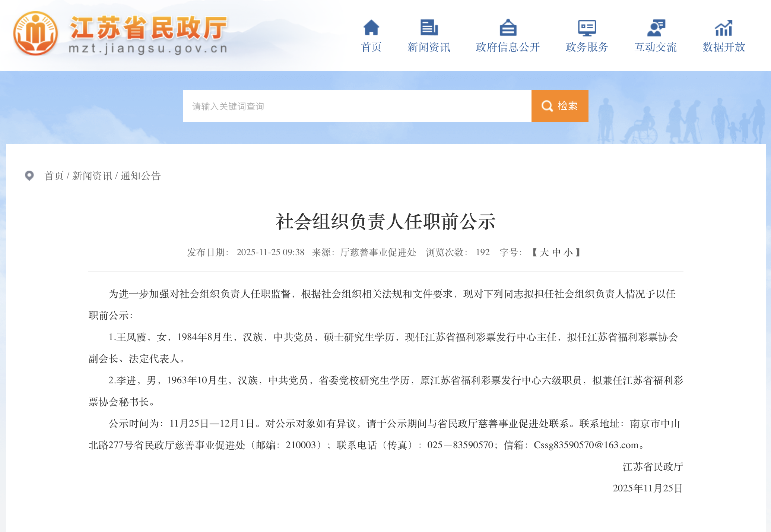Click the news document icon
771x532 pixels.
[429, 28]
